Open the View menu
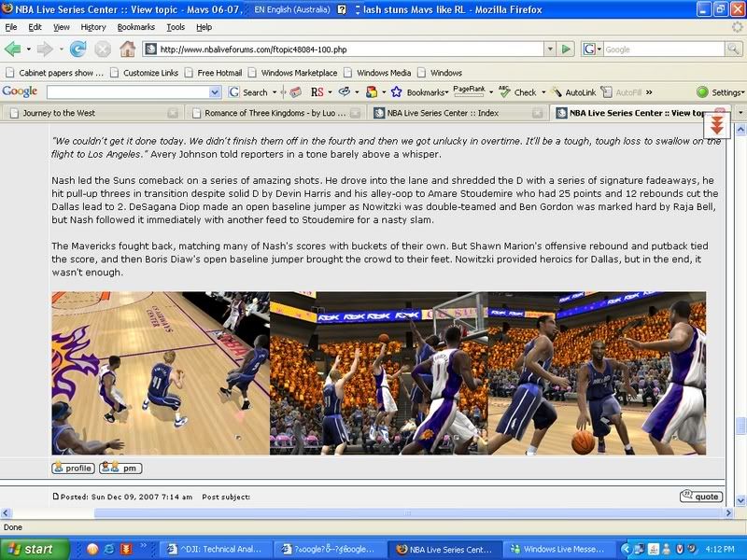 pyautogui.click(x=61, y=27)
